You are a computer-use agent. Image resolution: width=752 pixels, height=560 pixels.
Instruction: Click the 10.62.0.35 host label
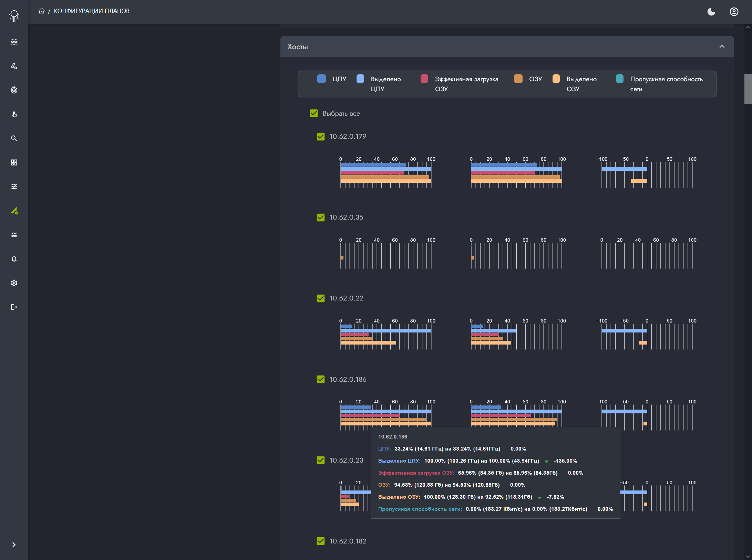347,218
